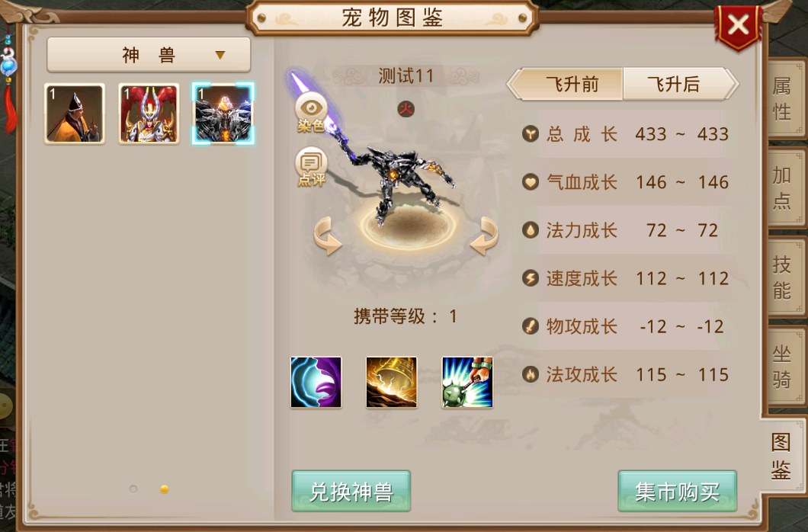Open the 坐骑 mount side tab
Viewport: 808px width, 532px height.
[x=784, y=366]
